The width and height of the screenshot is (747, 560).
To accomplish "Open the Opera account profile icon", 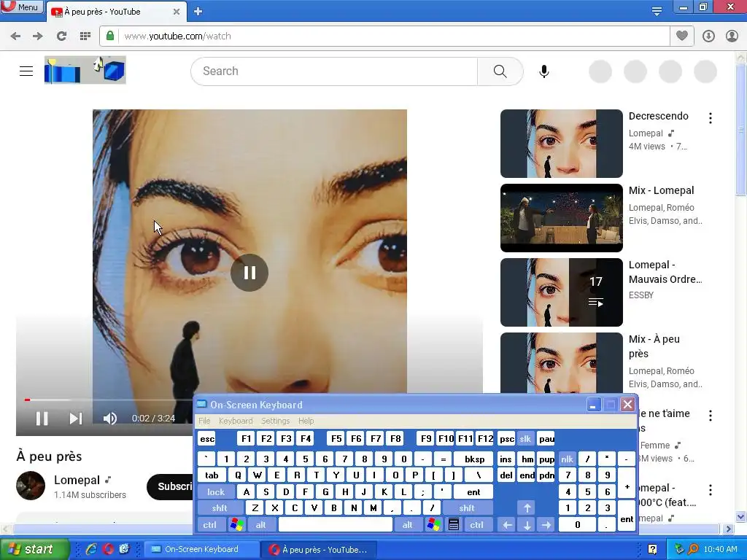I will (x=732, y=36).
